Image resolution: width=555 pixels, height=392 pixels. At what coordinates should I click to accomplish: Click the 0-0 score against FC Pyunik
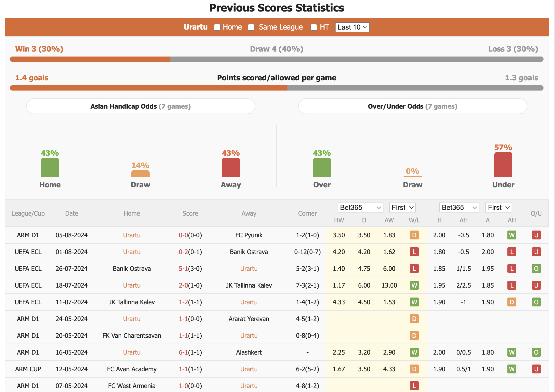coord(183,235)
